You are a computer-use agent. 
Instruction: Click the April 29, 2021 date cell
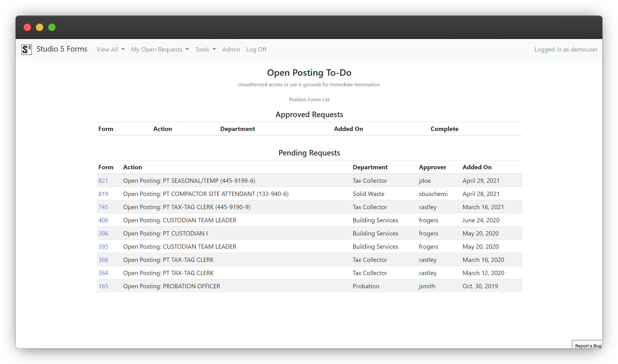click(x=481, y=181)
